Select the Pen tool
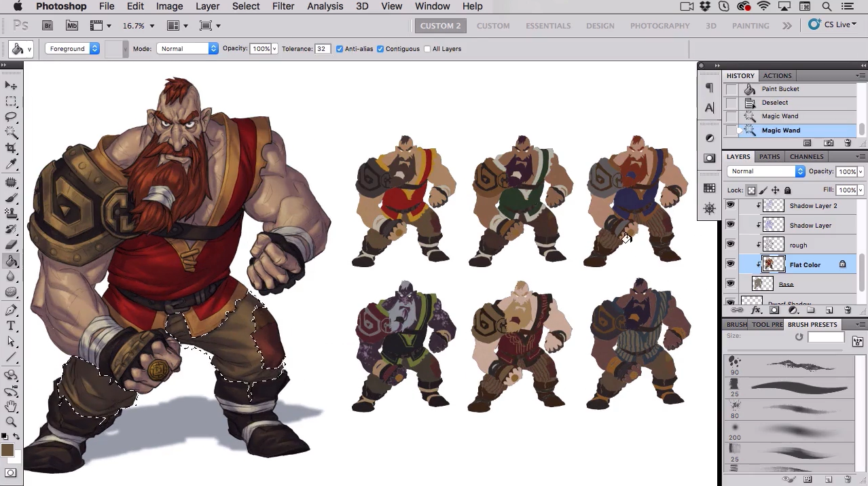This screenshot has width=868, height=486. point(11,311)
